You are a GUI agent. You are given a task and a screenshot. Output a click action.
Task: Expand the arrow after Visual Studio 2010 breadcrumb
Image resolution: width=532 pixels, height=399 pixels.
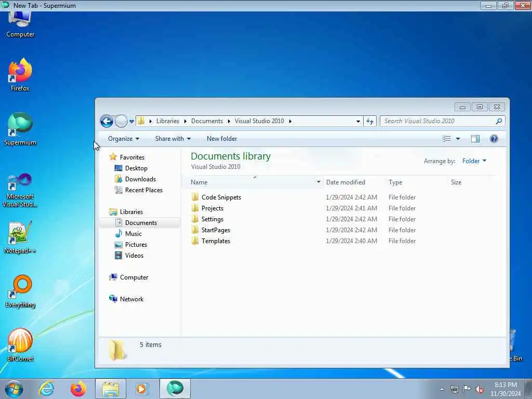click(290, 121)
